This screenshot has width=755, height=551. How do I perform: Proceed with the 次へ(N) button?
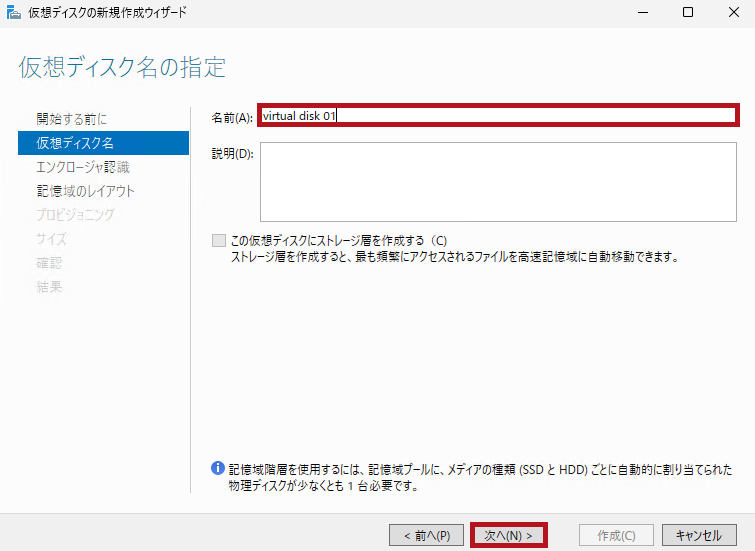pos(508,535)
